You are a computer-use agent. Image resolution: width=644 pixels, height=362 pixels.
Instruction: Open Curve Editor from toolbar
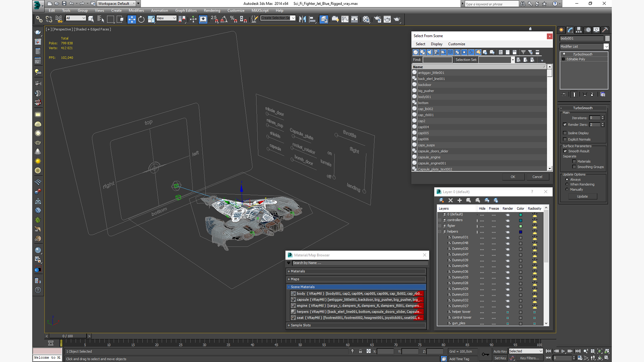(x=345, y=19)
